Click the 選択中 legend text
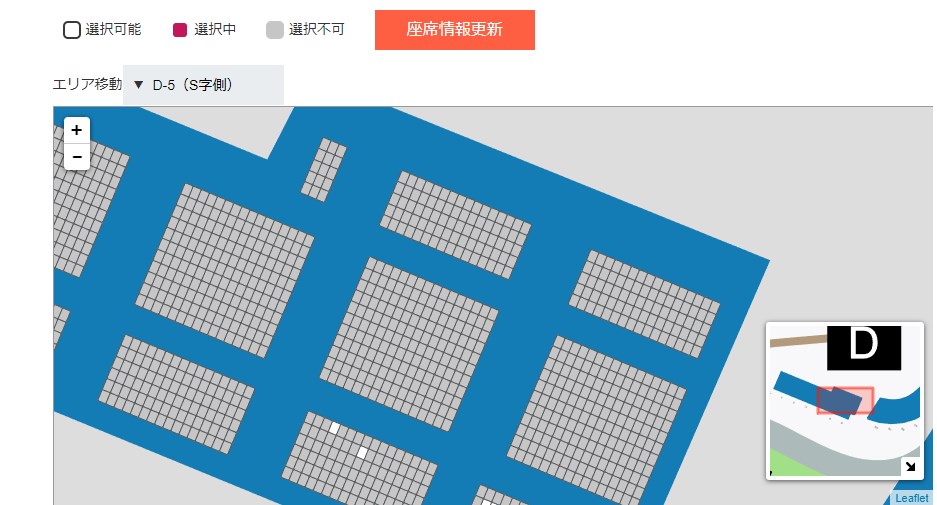This screenshot has height=505, width=937. click(215, 29)
